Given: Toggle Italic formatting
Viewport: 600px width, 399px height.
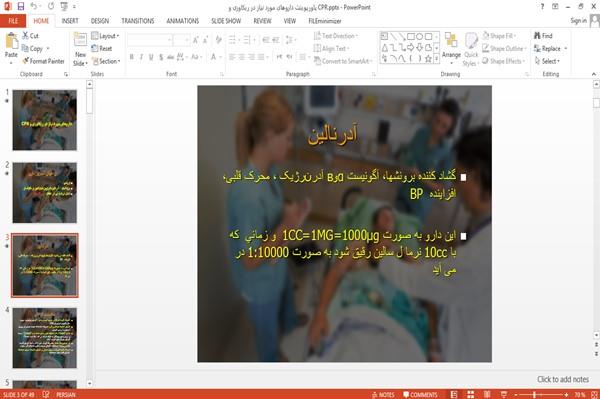Looking at the screenshot, I should point(142,57).
